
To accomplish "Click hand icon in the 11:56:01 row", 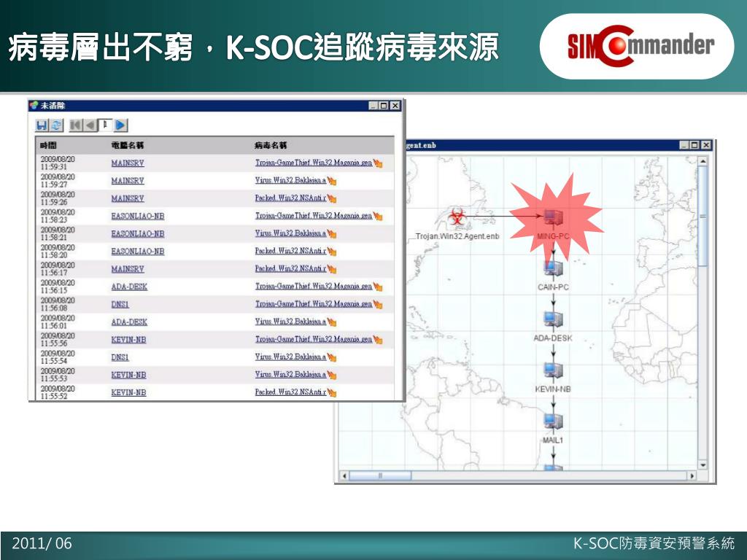I will click(332, 322).
